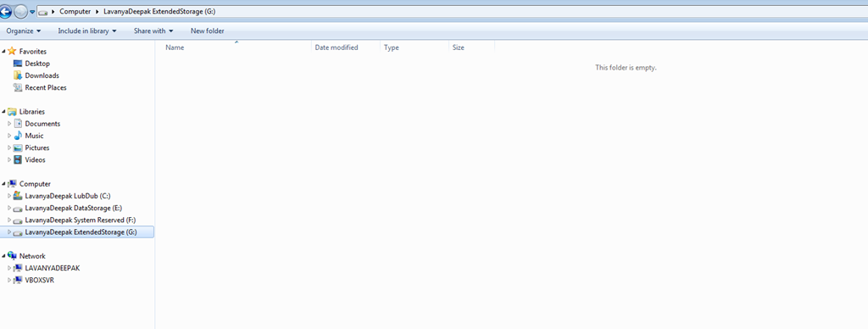Screen dimensions: 868x329
Task: Expand the Videos library
Action: (9, 160)
